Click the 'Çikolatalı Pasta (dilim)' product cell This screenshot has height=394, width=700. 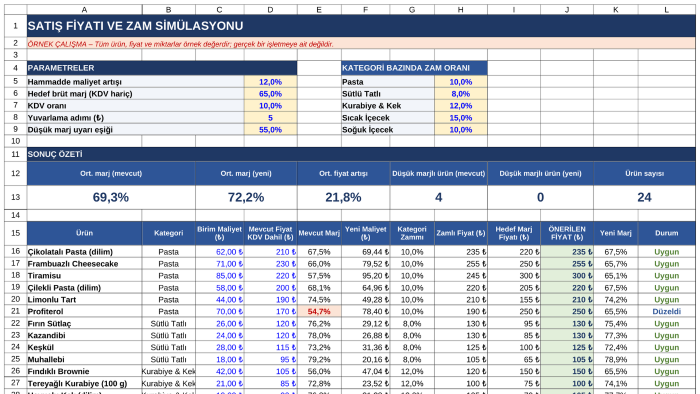84,252
